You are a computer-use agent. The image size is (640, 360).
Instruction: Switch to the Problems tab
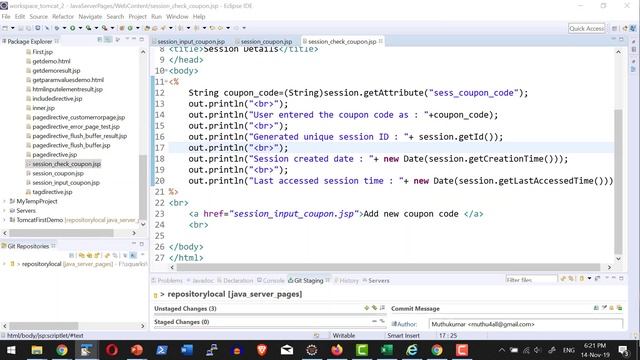pyautogui.click(x=167, y=280)
